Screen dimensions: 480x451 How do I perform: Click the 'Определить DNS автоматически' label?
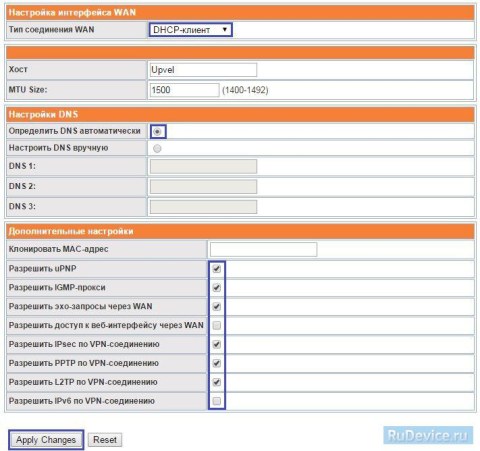pyautogui.click(x=75, y=131)
